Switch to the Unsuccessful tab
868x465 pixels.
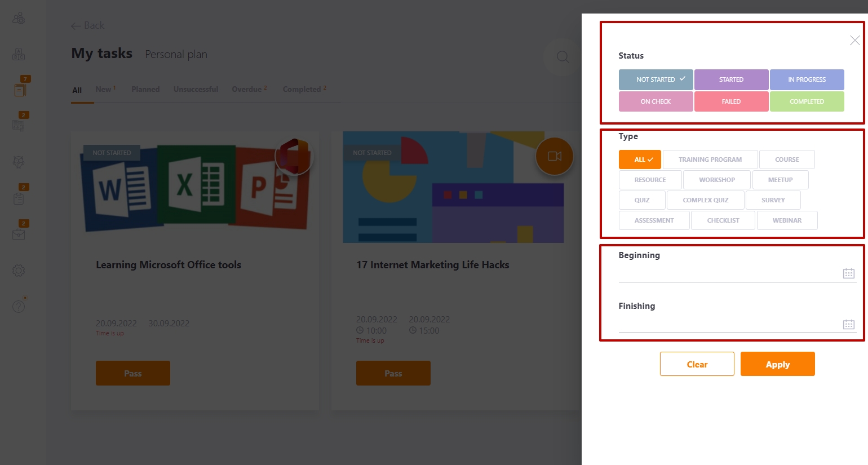coord(196,89)
